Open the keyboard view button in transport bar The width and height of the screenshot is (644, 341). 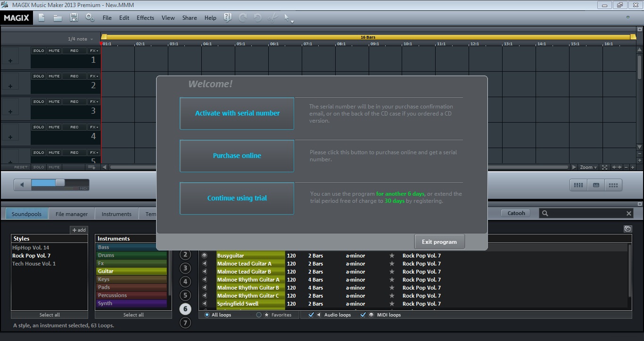(596, 185)
